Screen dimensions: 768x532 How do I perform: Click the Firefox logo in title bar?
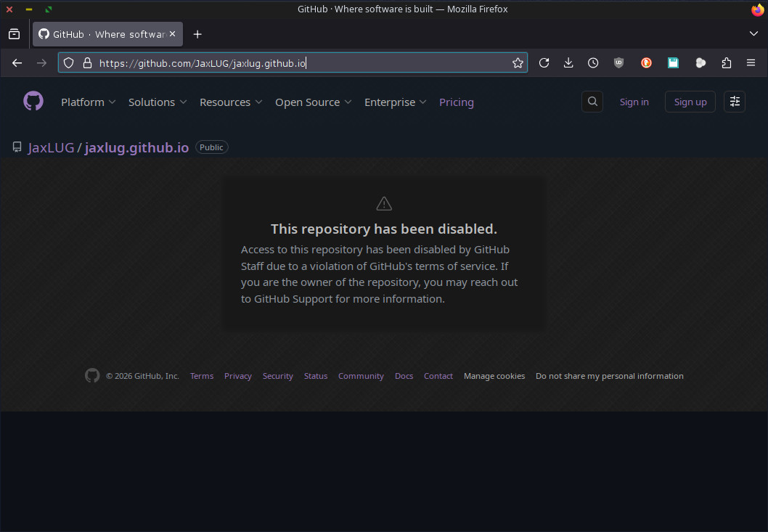pyautogui.click(x=758, y=9)
